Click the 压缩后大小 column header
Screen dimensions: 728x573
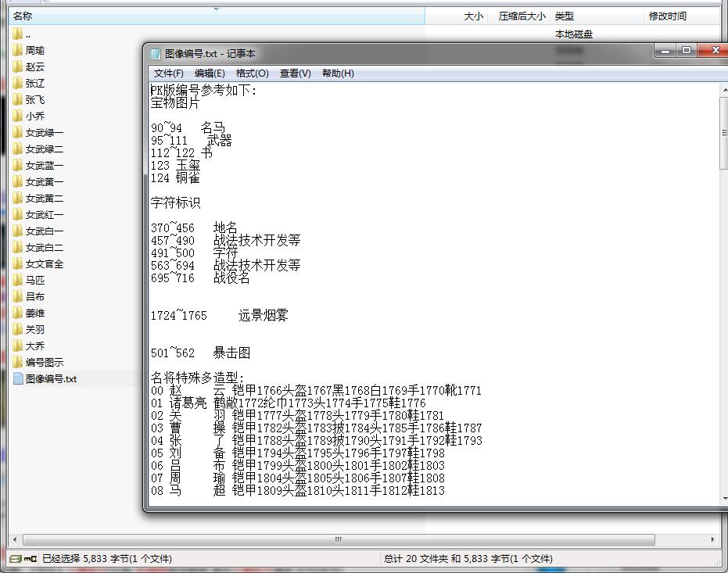click(x=522, y=16)
